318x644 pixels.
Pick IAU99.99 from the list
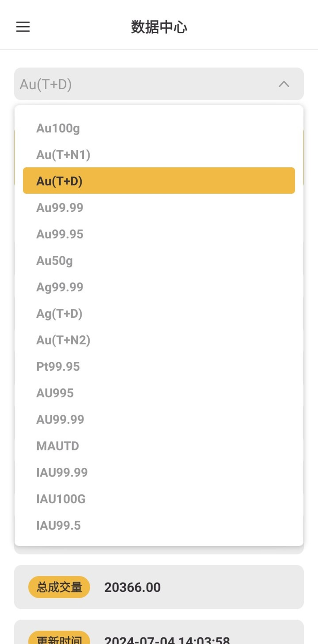pyautogui.click(x=62, y=472)
